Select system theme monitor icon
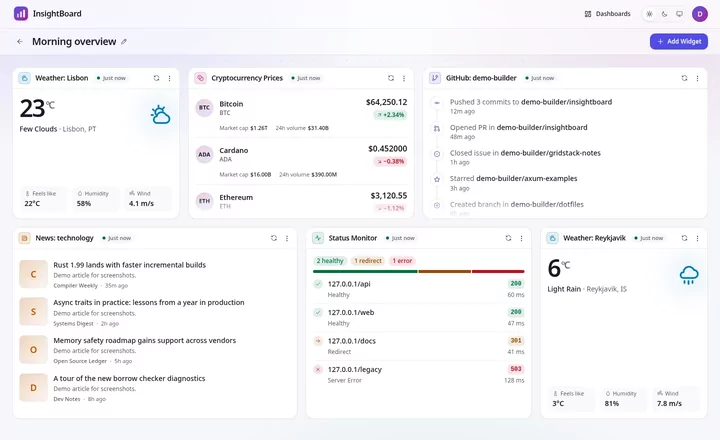The height and width of the screenshot is (440, 720). (x=679, y=14)
